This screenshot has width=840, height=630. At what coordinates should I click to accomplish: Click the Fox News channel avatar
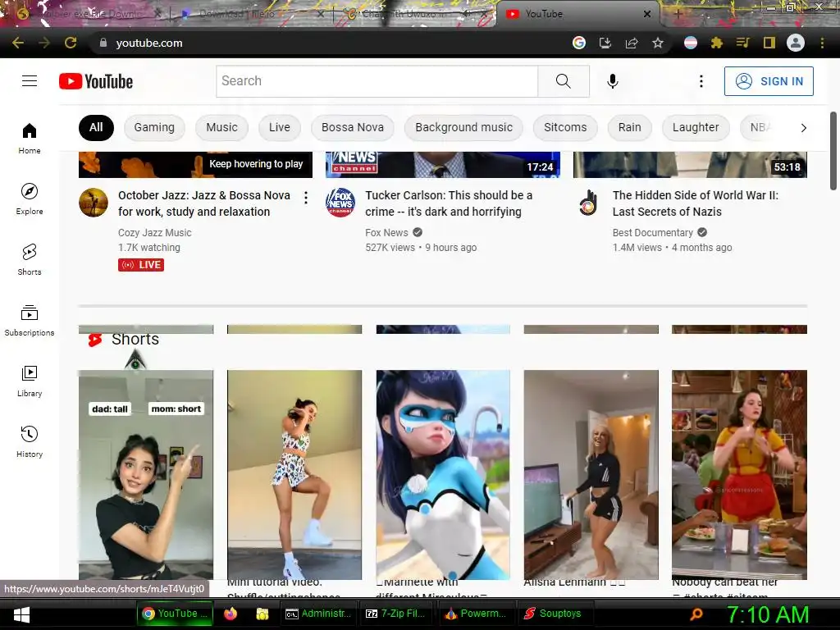[x=340, y=203]
